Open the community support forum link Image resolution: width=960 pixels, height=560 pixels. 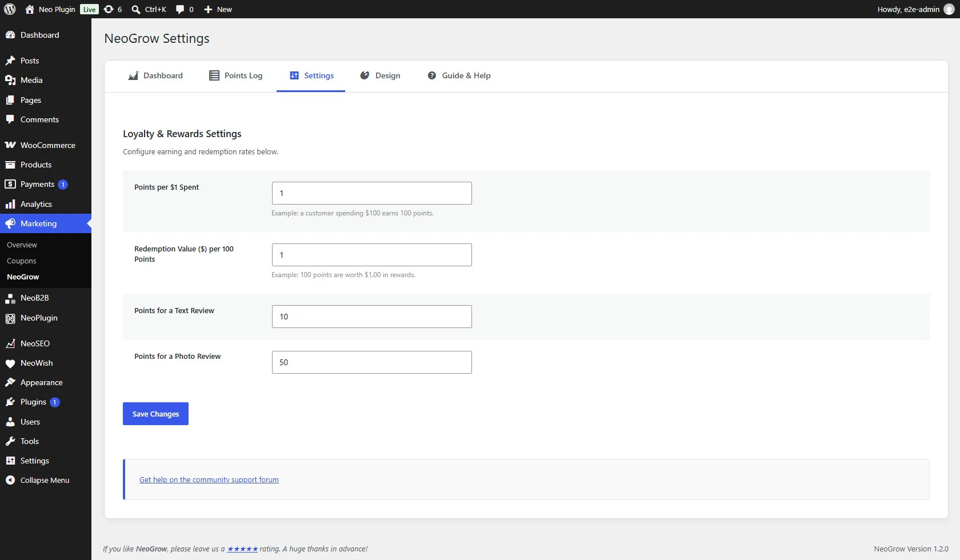[209, 479]
